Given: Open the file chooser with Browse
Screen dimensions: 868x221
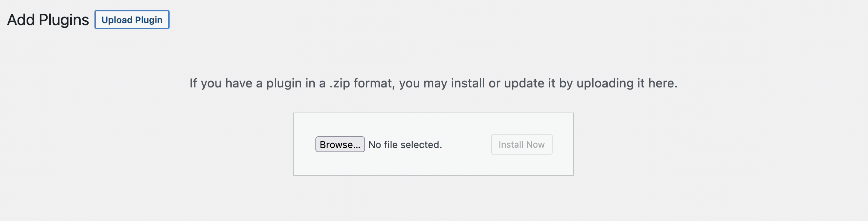Looking at the screenshot, I should (x=340, y=145).
